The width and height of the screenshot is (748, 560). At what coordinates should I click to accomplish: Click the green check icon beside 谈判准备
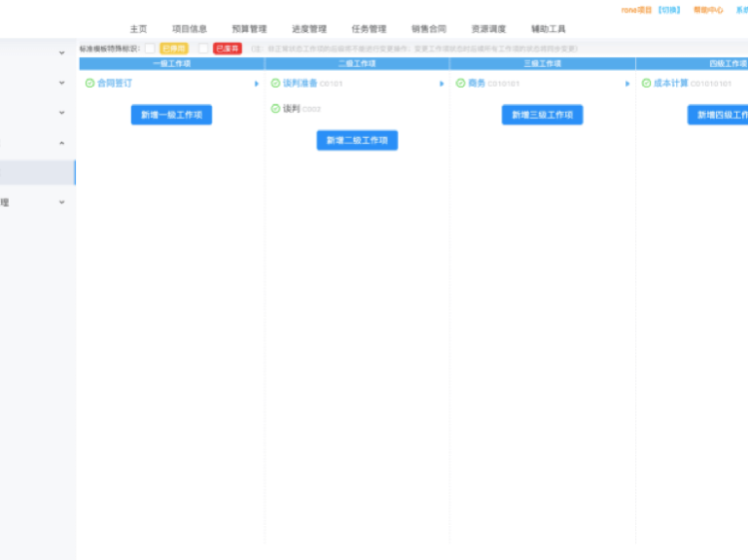(275, 84)
